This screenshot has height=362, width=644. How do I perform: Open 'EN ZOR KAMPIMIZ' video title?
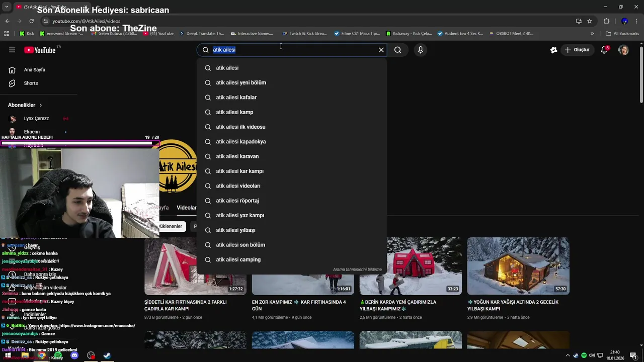pyautogui.click(x=299, y=305)
